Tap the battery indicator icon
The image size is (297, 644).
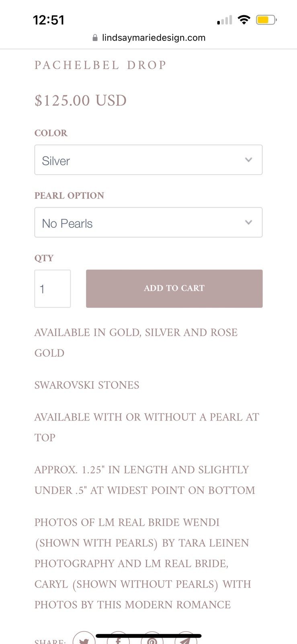click(266, 20)
